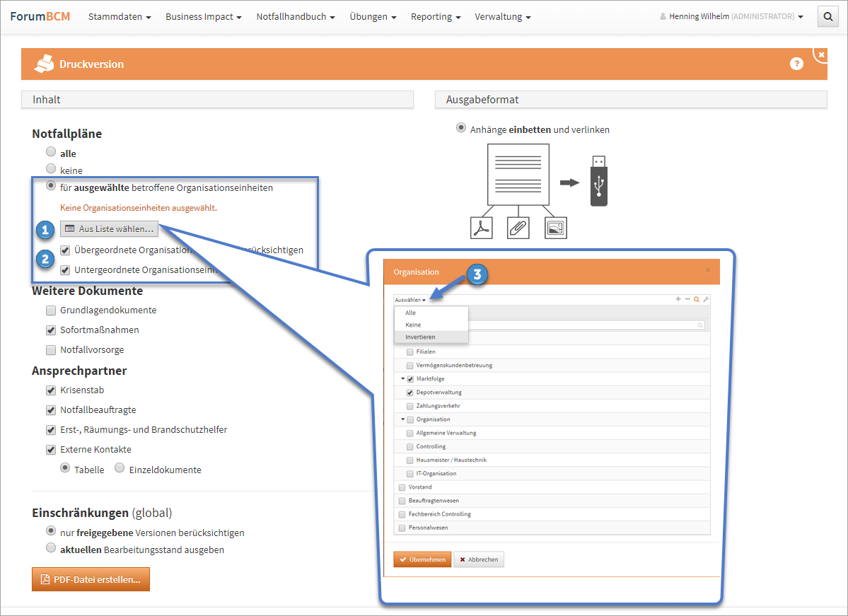Click the paperclip attachment icon
Screen dimensions: 848x616
(518, 228)
